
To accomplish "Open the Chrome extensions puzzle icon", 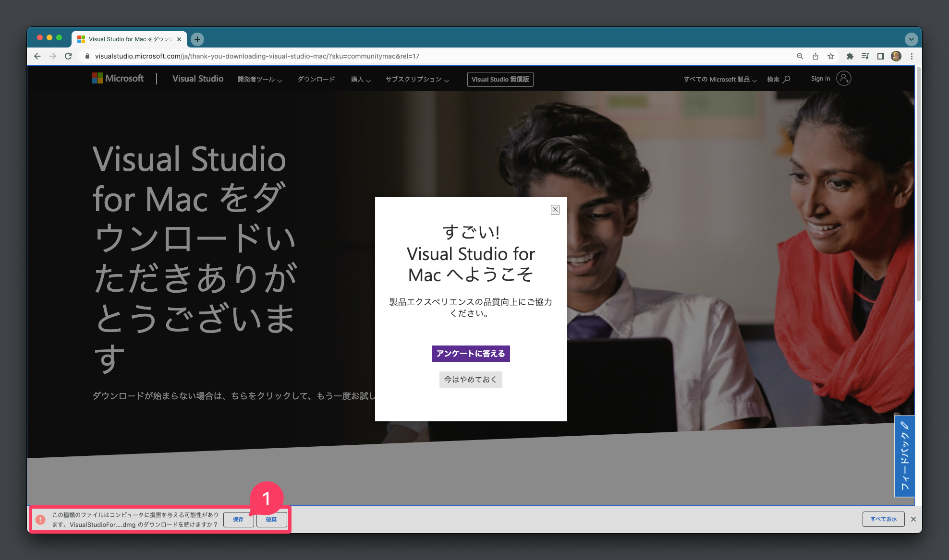I will (850, 56).
